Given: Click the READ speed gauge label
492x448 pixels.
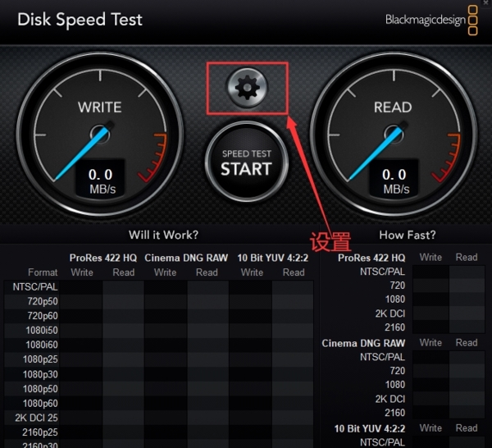Looking at the screenshot, I should 393,107.
